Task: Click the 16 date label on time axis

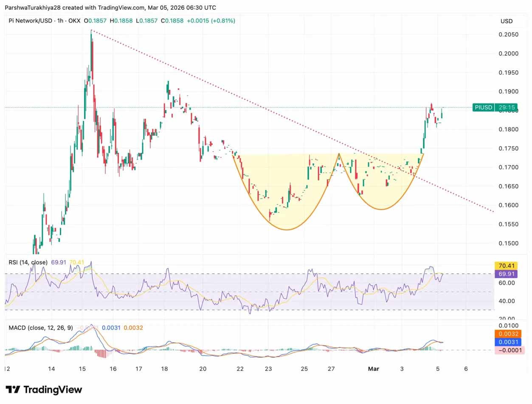Action: (x=113, y=369)
